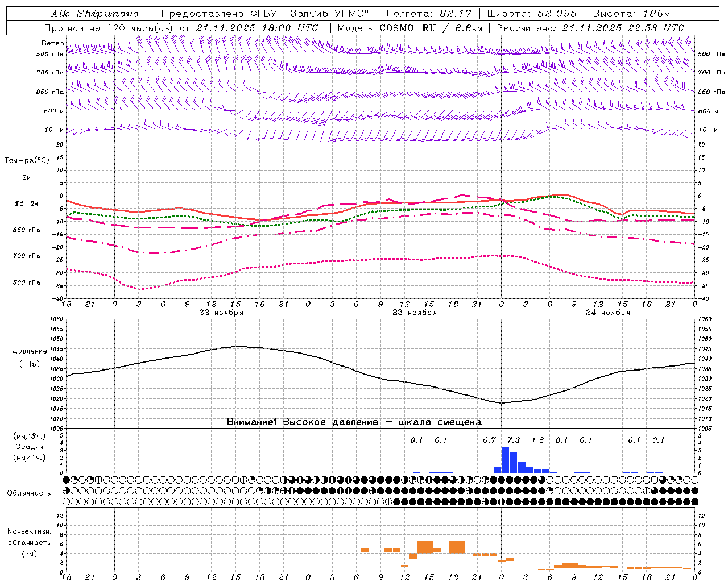Click the "Тем-ра(°C)" temperature label
The width and height of the screenshot is (728, 582).
click(27, 161)
